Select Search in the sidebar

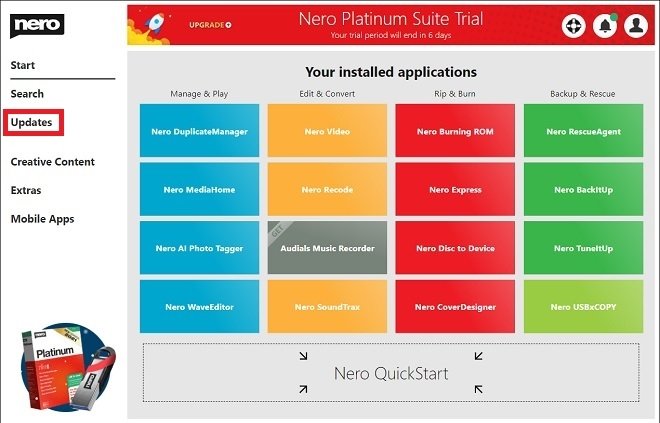27,94
